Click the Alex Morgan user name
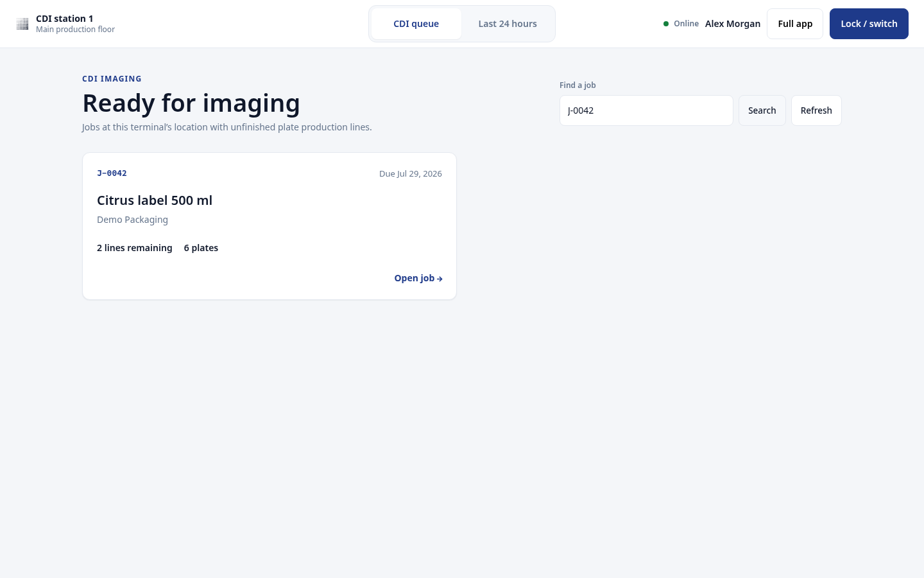 click(x=733, y=24)
